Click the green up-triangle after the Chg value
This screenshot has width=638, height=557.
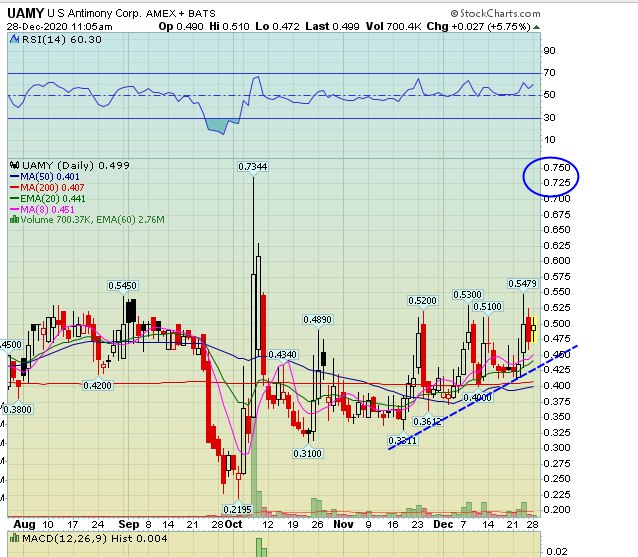click(x=536, y=27)
